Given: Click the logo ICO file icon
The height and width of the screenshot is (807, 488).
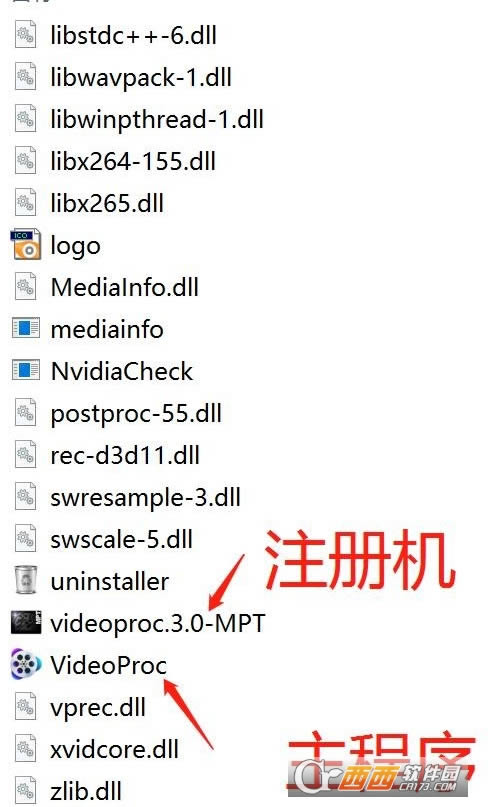Looking at the screenshot, I should pos(26,244).
